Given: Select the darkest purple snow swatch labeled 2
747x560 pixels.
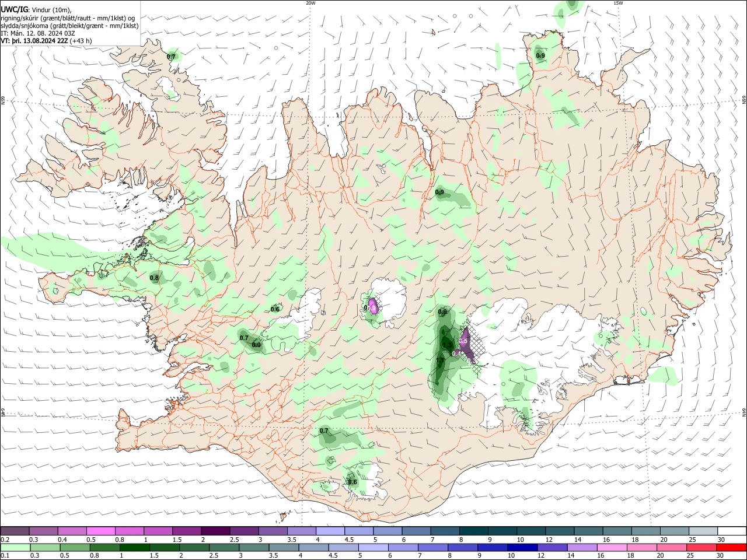Looking at the screenshot, I should (215, 531).
